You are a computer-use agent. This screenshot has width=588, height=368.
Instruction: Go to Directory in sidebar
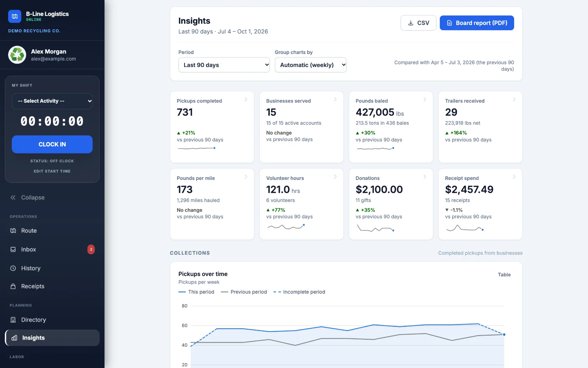pos(52,320)
